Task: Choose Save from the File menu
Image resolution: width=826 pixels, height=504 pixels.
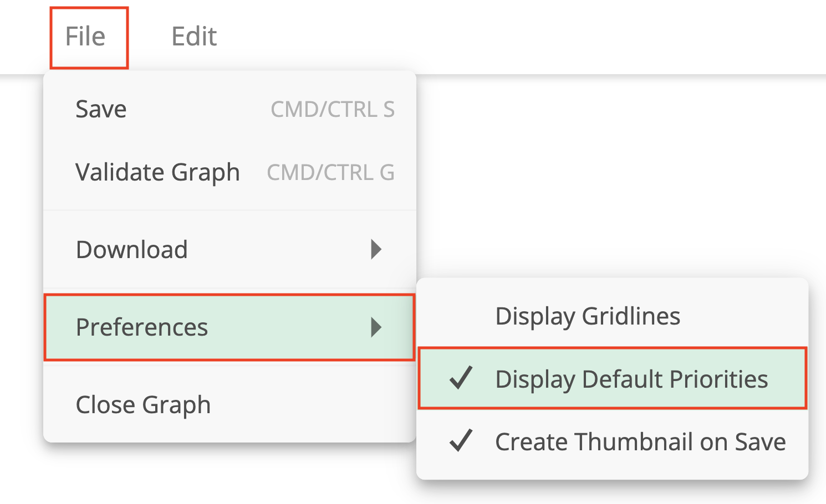Action: pyautogui.click(x=101, y=109)
